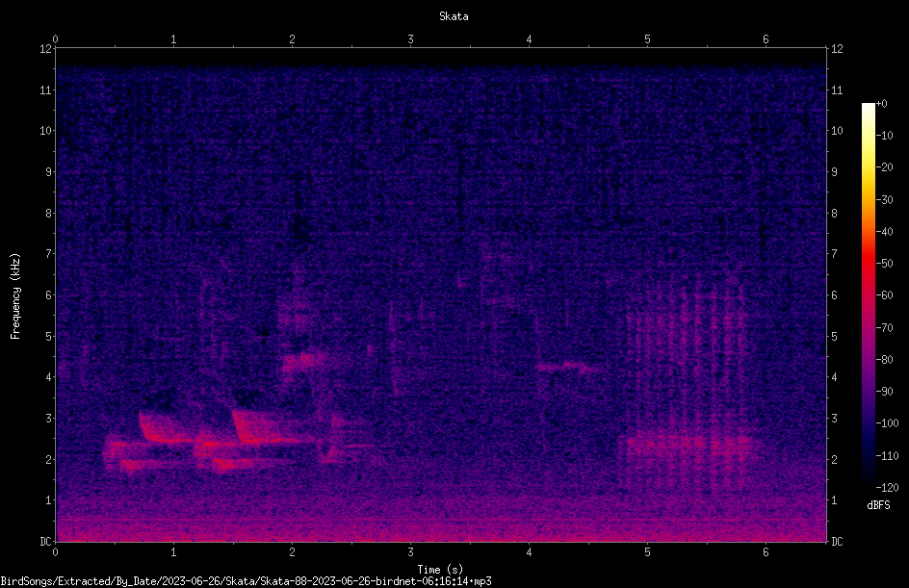This screenshot has width=909, height=588.
Task: Click the "-50" color scale value
Action: [x=884, y=264]
